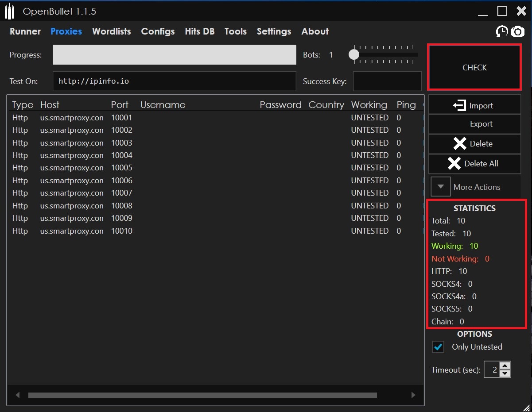Sort by the Working column header
Screen dimensions: 532x412
(369, 105)
